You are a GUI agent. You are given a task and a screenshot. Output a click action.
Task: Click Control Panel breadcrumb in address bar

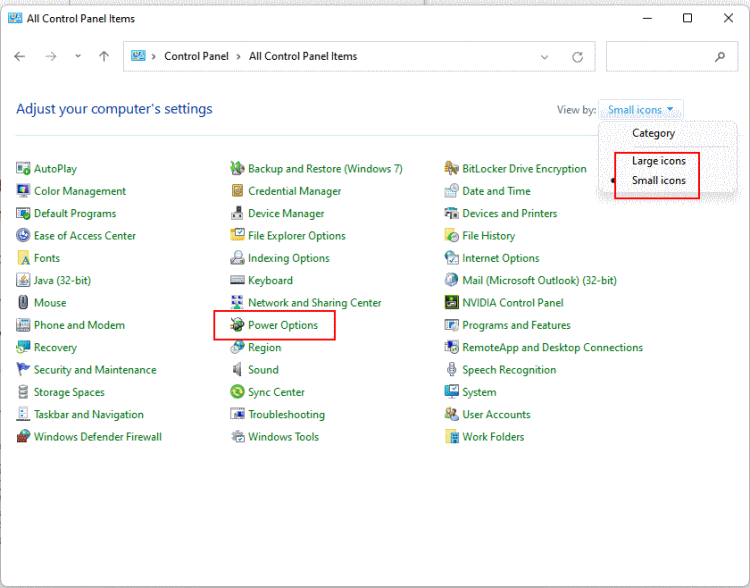coord(196,57)
